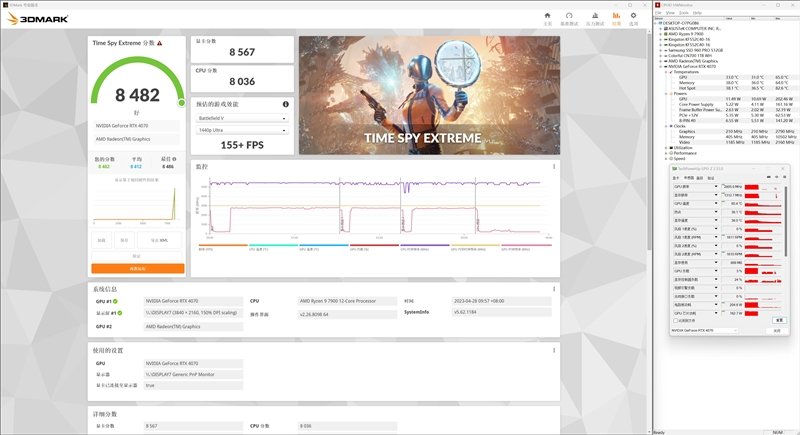This screenshot has width=800, height=435.
Task: Open the GPU-Z hamburger menu icon
Action: (784, 177)
